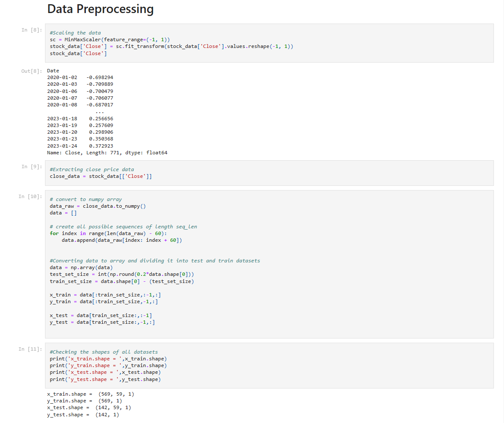This screenshot has height=423, width=504.
Task: Click the In [10] cell prompt
Action: (x=30, y=196)
